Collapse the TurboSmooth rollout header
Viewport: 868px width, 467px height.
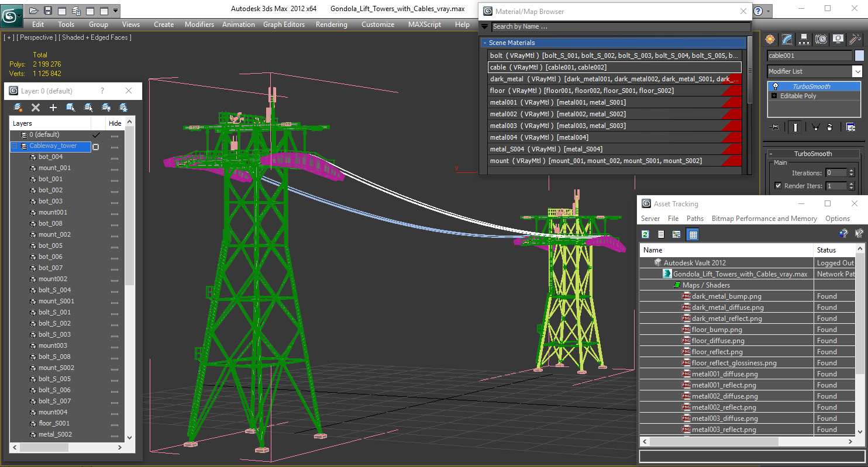point(812,154)
